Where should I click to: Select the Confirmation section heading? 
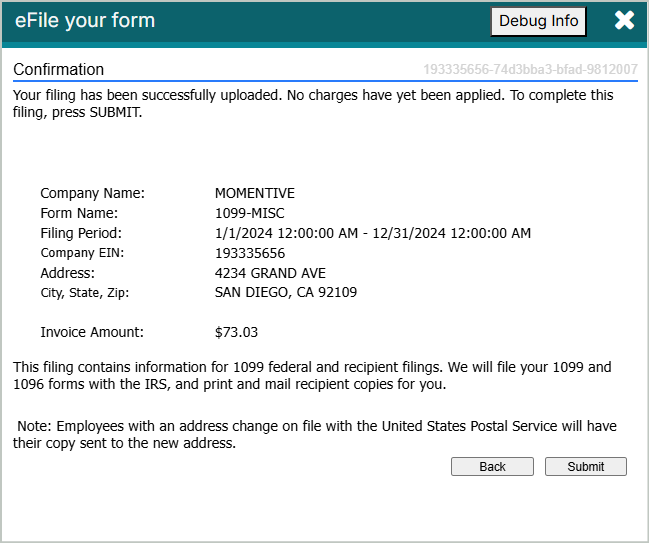[x=59, y=70]
